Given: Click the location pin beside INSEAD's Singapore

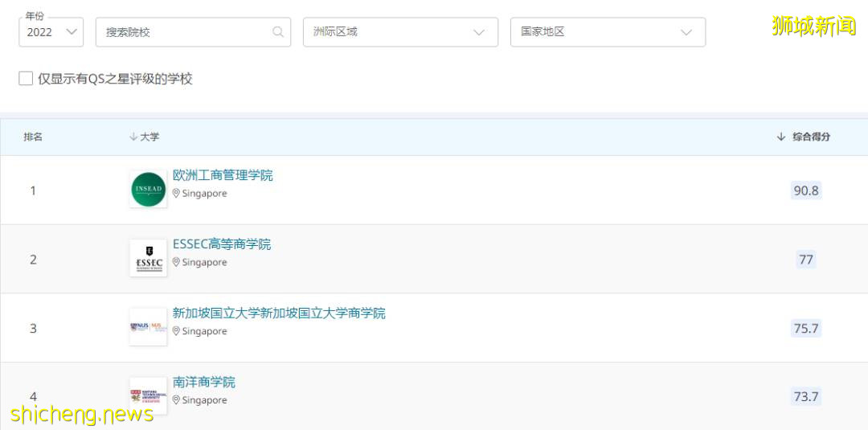Looking at the screenshot, I should pyautogui.click(x=176, y=193).
